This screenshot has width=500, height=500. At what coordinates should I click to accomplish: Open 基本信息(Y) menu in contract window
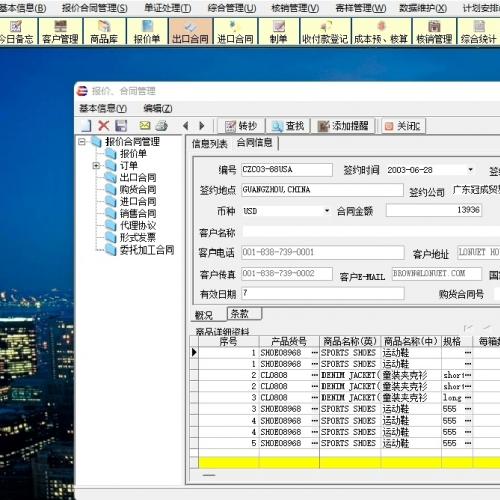pos(103,108)
